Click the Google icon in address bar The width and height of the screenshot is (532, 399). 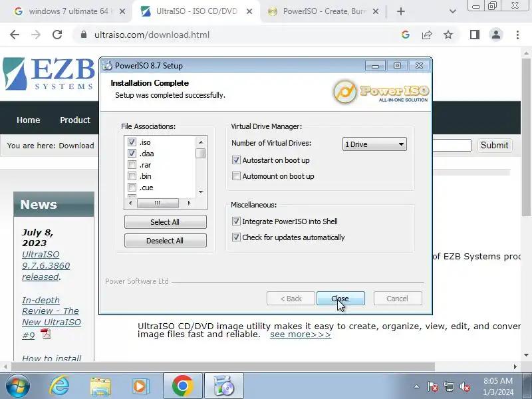[x=406, y=35]
